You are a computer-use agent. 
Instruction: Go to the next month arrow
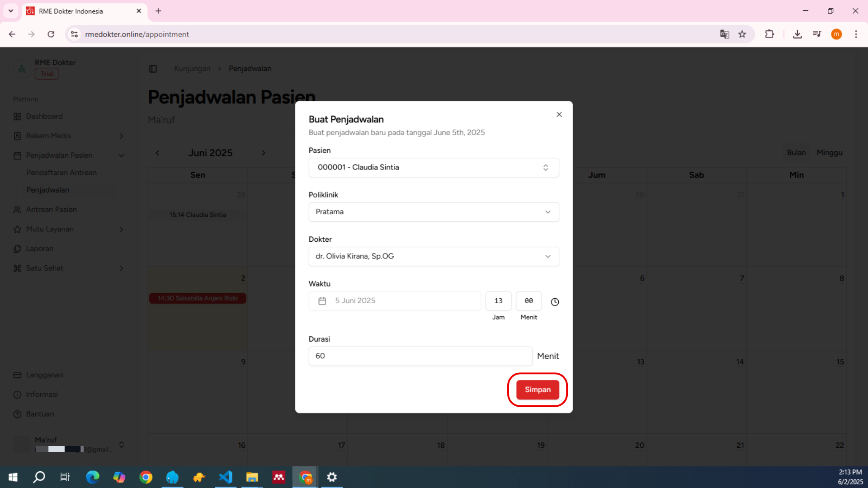263,153
